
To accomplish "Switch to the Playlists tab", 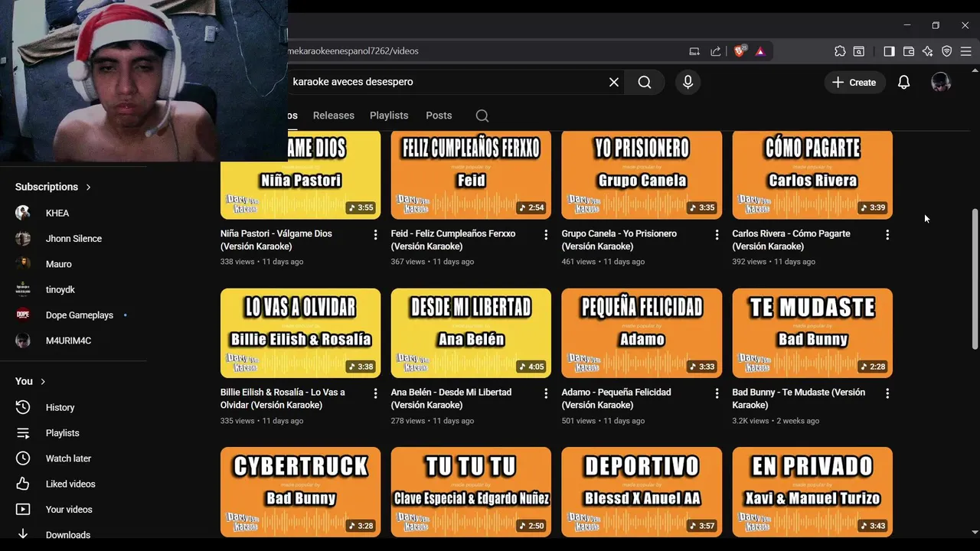I will click(389, 116).
